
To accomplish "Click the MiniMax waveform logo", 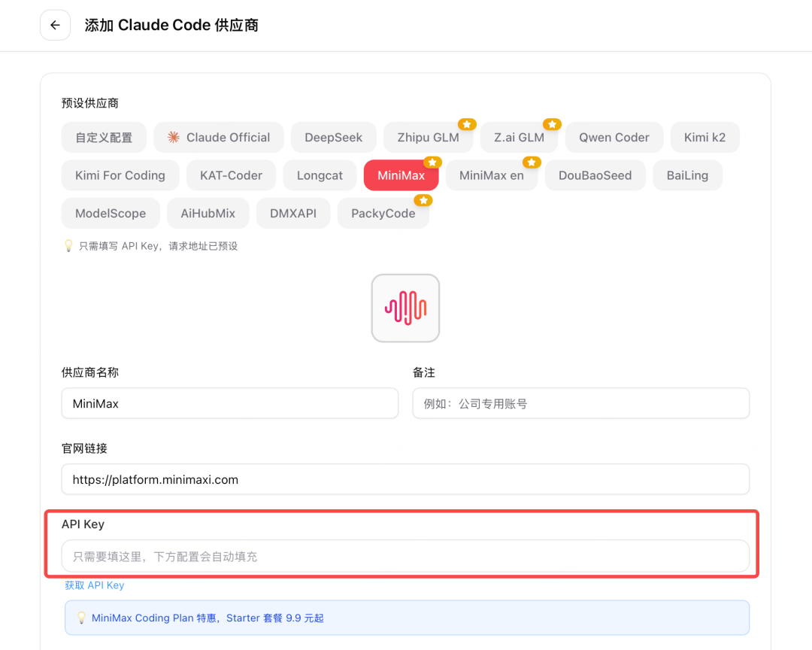I will 405,308.
